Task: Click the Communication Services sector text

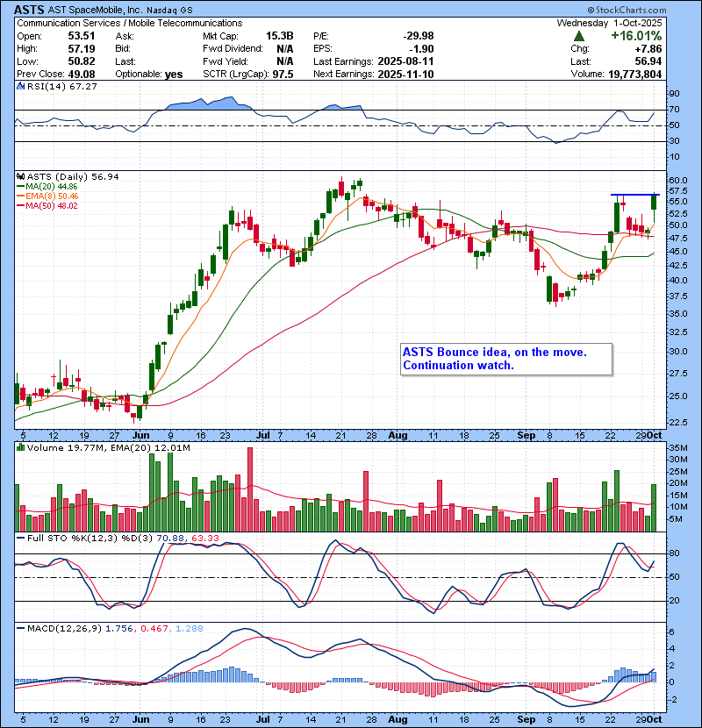Action: [x=68, y=23]
